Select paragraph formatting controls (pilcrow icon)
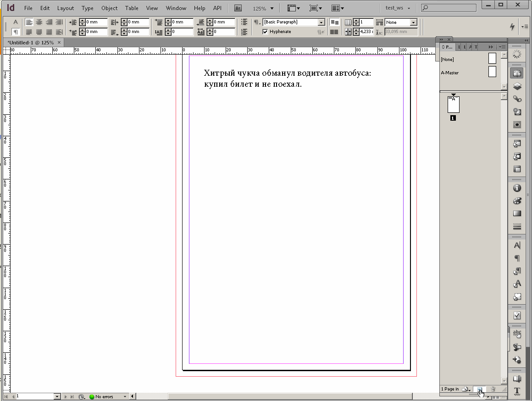This screenshot has width=532, height=401. click(15, 32)
